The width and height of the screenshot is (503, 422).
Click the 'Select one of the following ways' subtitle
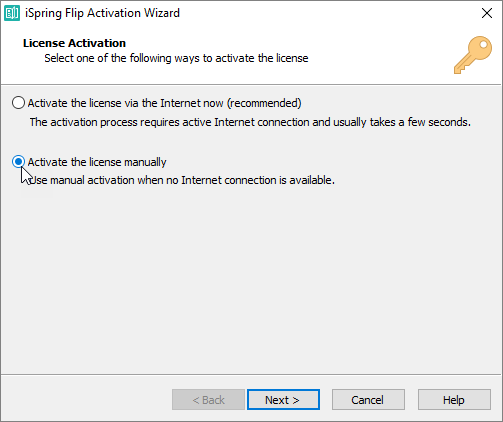coord(176,58)
